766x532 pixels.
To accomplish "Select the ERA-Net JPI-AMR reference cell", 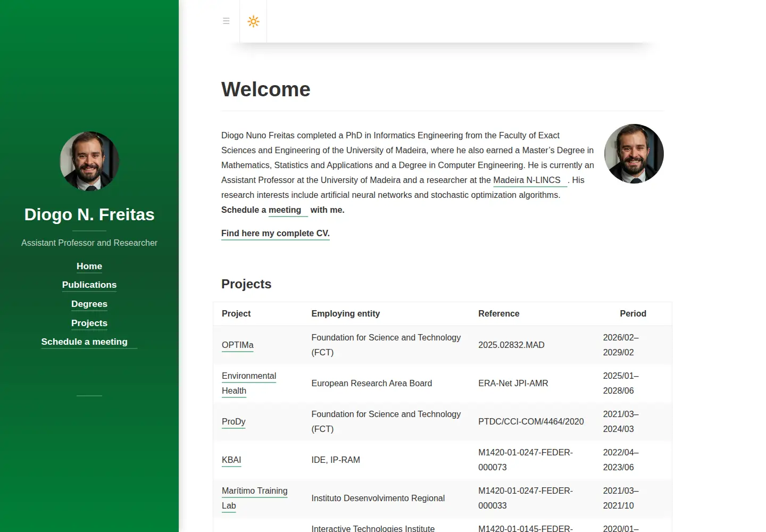I will (x=513, y=383).
